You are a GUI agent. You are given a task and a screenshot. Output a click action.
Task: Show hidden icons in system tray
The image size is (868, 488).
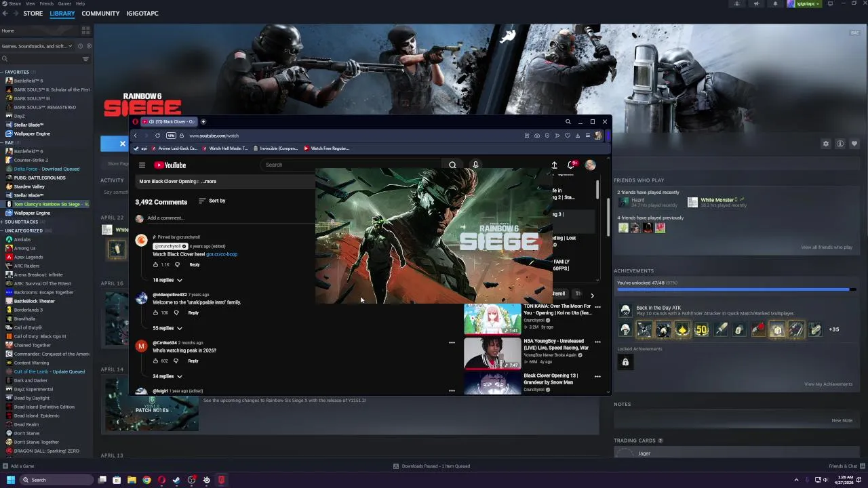[x=796, y=480]
